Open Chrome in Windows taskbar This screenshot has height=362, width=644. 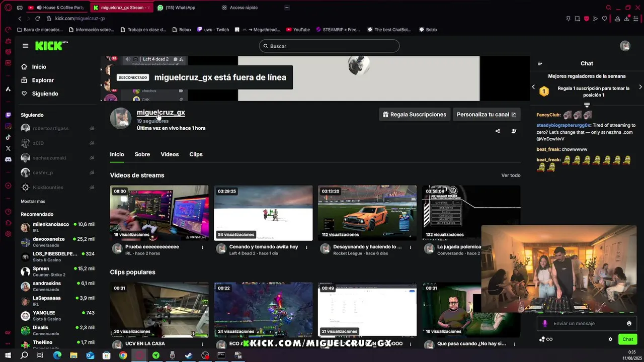[x=123, y=355]
